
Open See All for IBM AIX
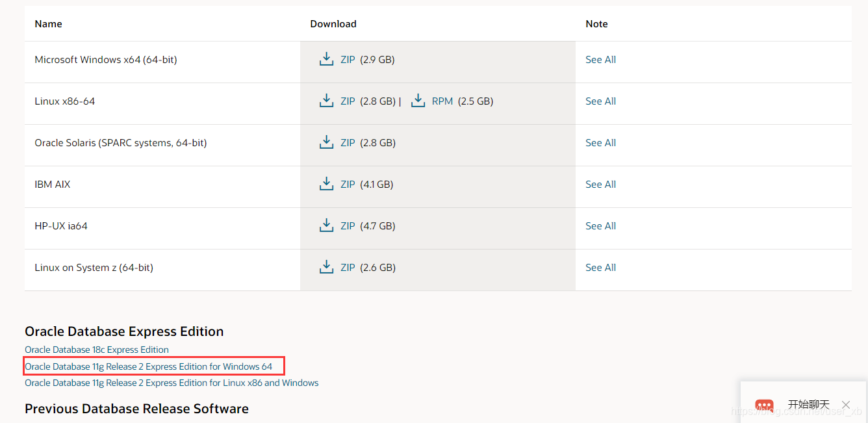pos(600,185)
